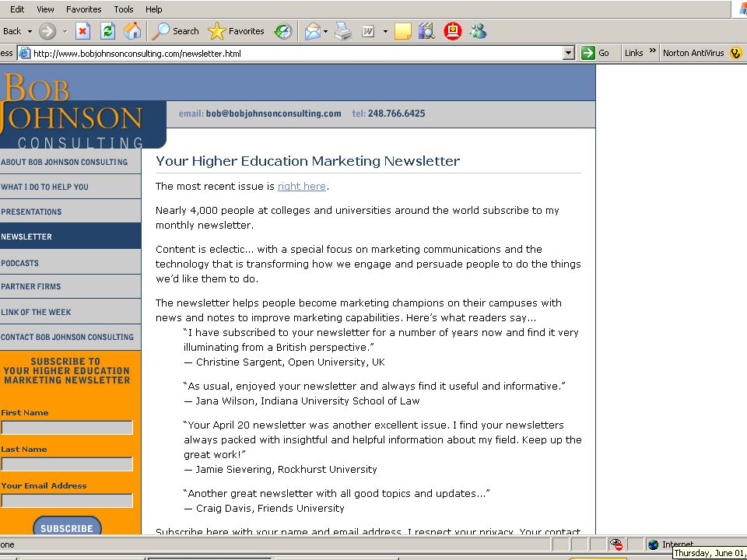Click the Norton AntiVirus yellow icon
This screenshot has height=560, width=747.
[736, 53]
